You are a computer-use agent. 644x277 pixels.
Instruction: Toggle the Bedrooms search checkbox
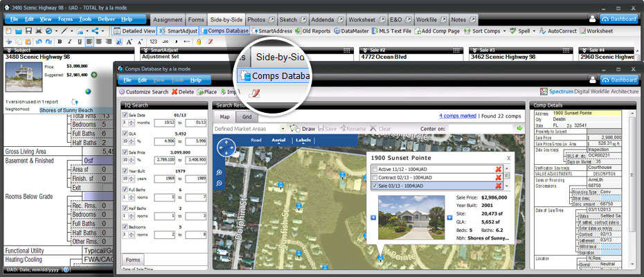click(125, 226)
